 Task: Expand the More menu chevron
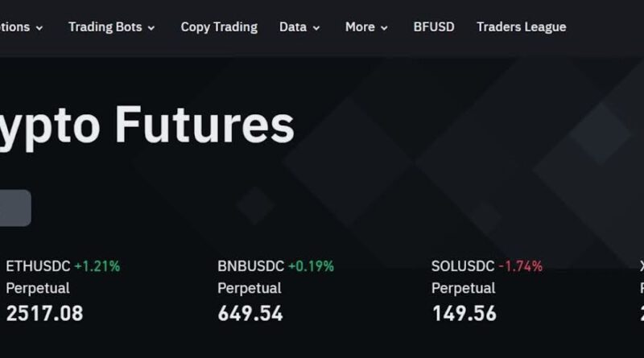(384, 28)
